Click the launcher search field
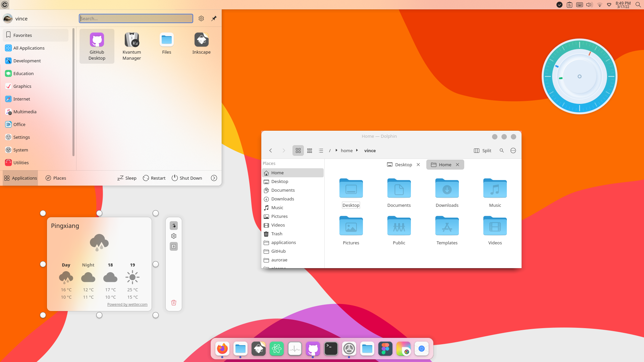644x362 pixels. click(136, 18)
